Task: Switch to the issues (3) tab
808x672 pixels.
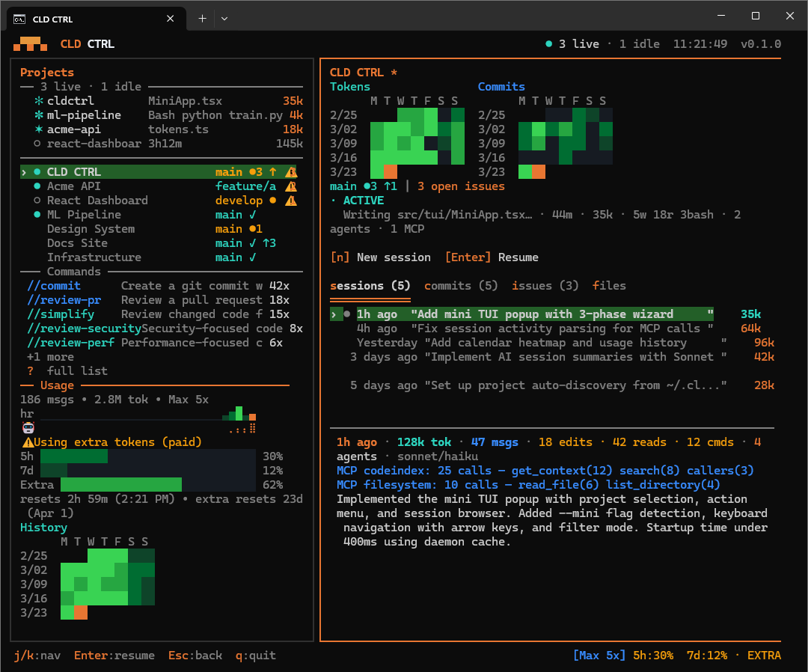Action: (545, 286)
